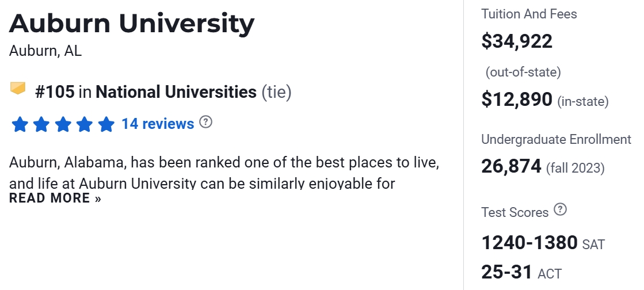The height and width of the screenshot is (290, 644).
Task: Click the Auburn University heading
Action: 132,24
